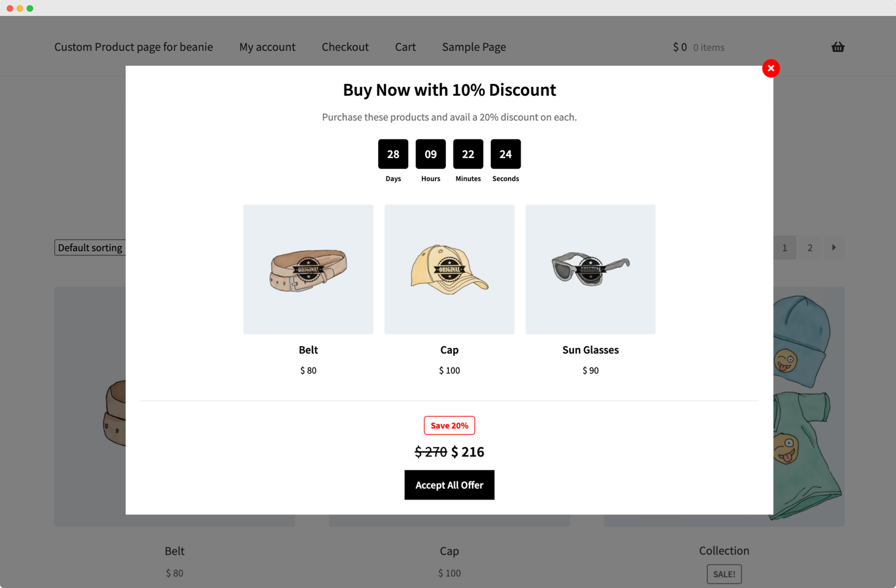Open the Default sorting dropdown
The height and width of the screenshot is (588, 896).
pos(90,248)
